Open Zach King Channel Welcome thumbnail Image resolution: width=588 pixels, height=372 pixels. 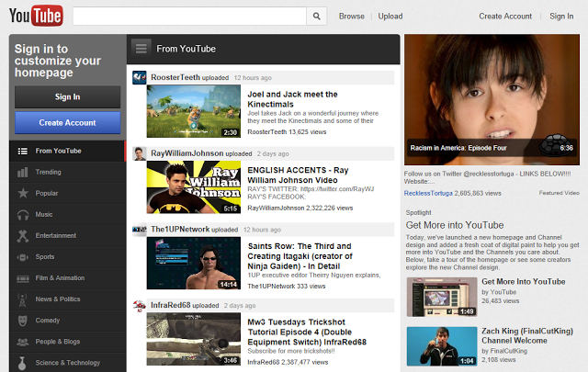coord(442,346)
